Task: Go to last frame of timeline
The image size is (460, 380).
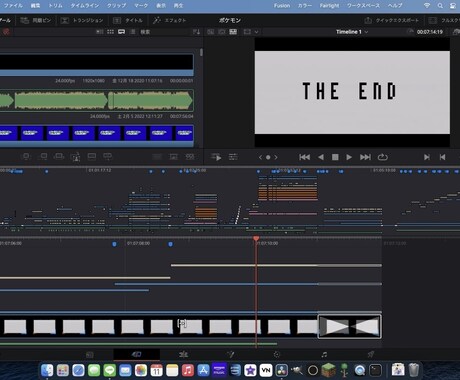Action: (x=365, y=157)
